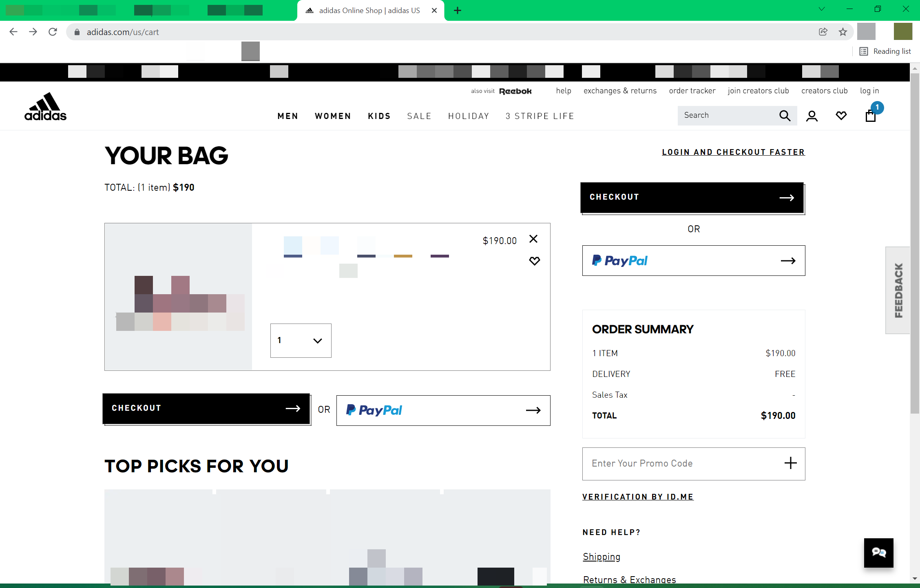This screenshot has width=920, height=588.
Task: Go back with browser back arrow
Action: tap(13, 32)
